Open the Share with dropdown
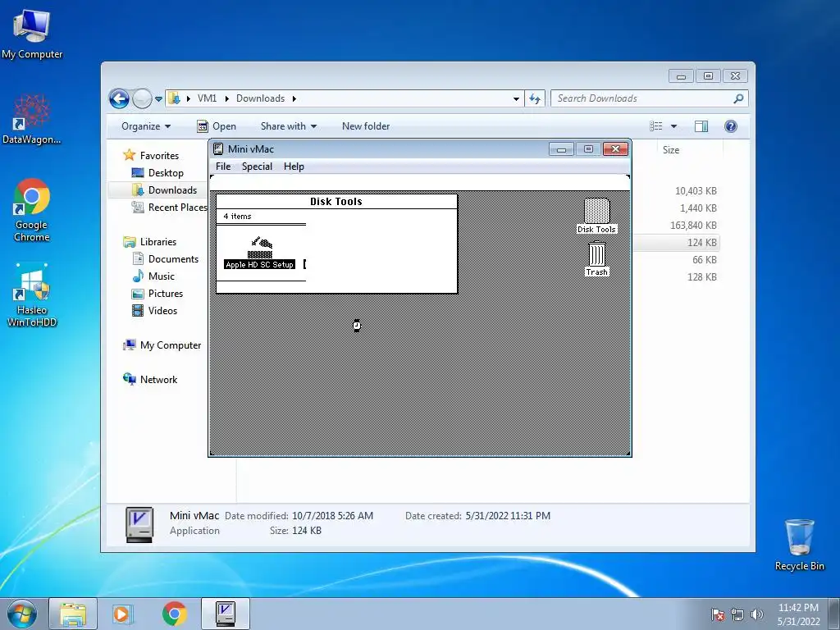The image size is (840, 630). click(288, 126)
